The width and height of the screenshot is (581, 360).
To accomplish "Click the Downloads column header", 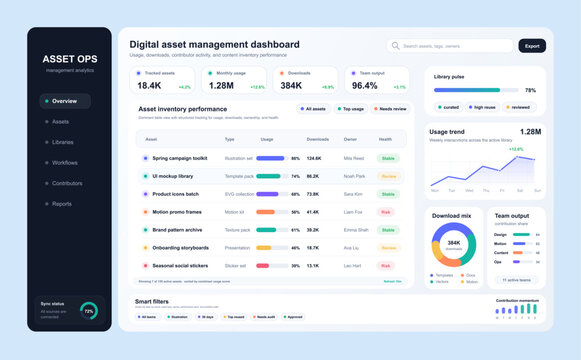I will (x=318, y=139).
